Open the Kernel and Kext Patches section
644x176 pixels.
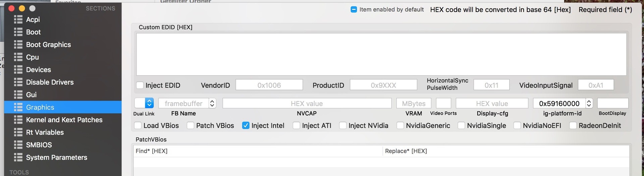coord(64,120)
